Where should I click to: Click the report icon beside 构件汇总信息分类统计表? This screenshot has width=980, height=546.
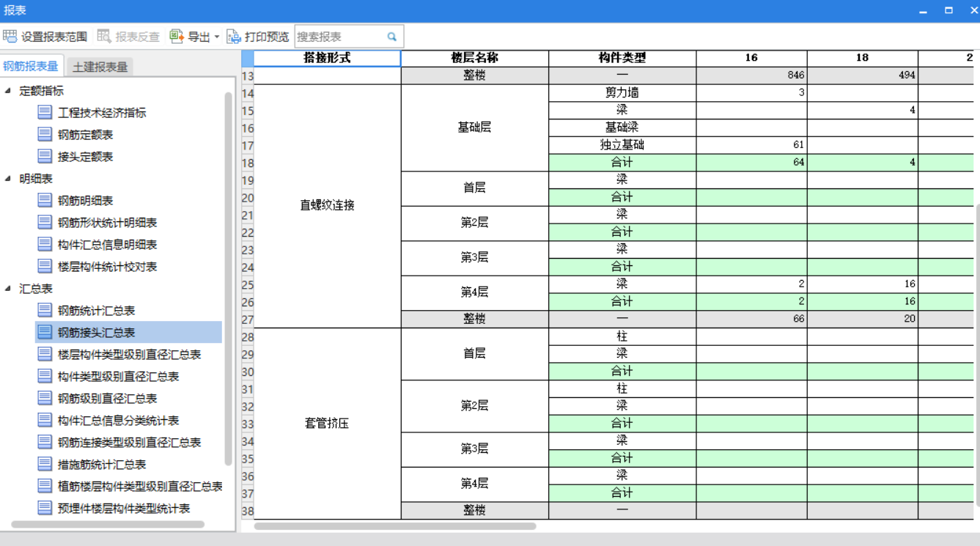pyautogui.click(x=45, y=420)
